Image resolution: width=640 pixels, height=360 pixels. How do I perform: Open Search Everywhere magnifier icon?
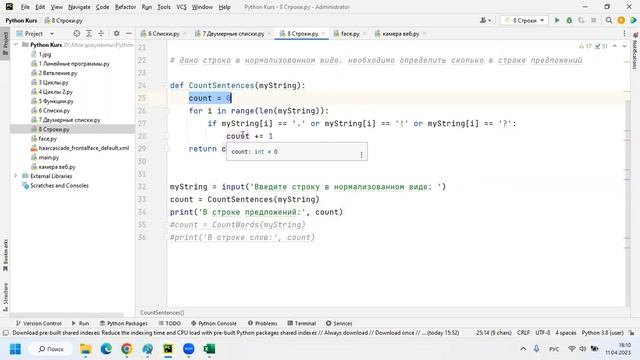pyautogui.click(x=609, y=20)
